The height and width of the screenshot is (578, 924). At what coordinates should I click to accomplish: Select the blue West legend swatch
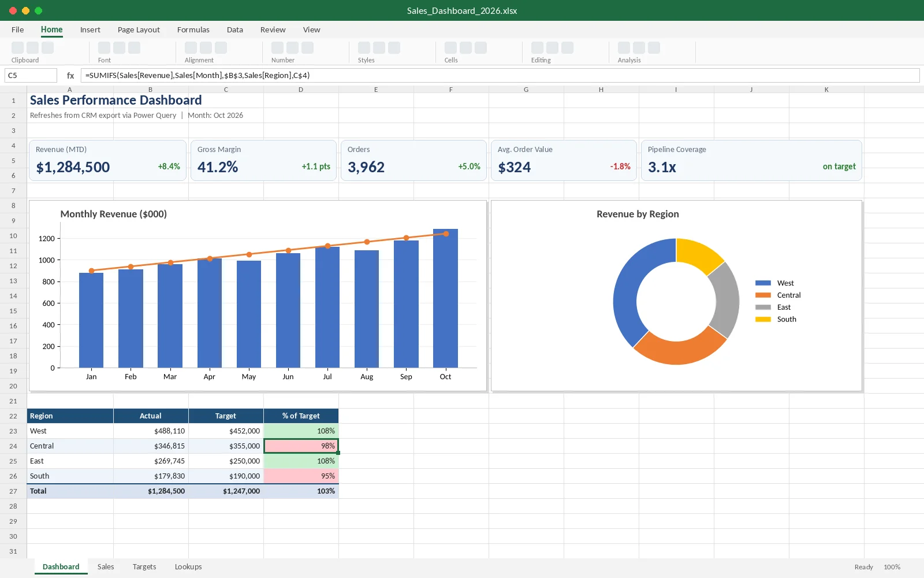(763, 283)
